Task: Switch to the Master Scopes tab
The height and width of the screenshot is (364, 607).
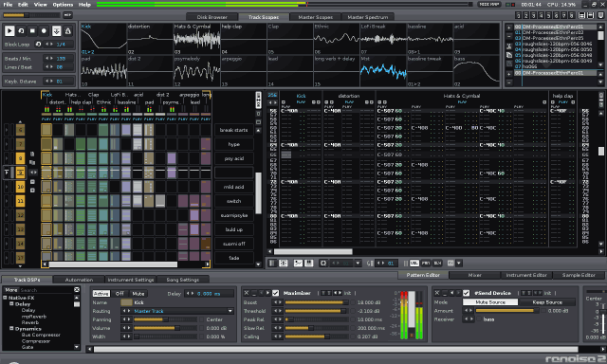Action: point(316,17)
